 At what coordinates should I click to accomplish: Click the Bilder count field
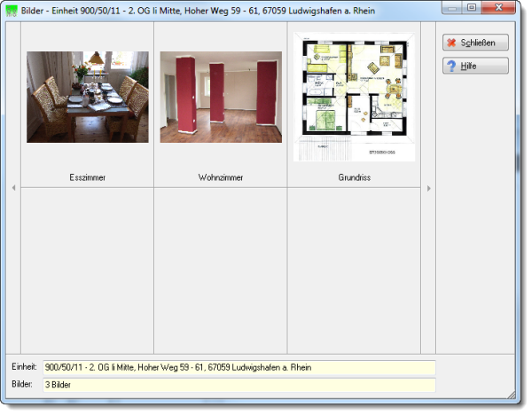(239, 385)
